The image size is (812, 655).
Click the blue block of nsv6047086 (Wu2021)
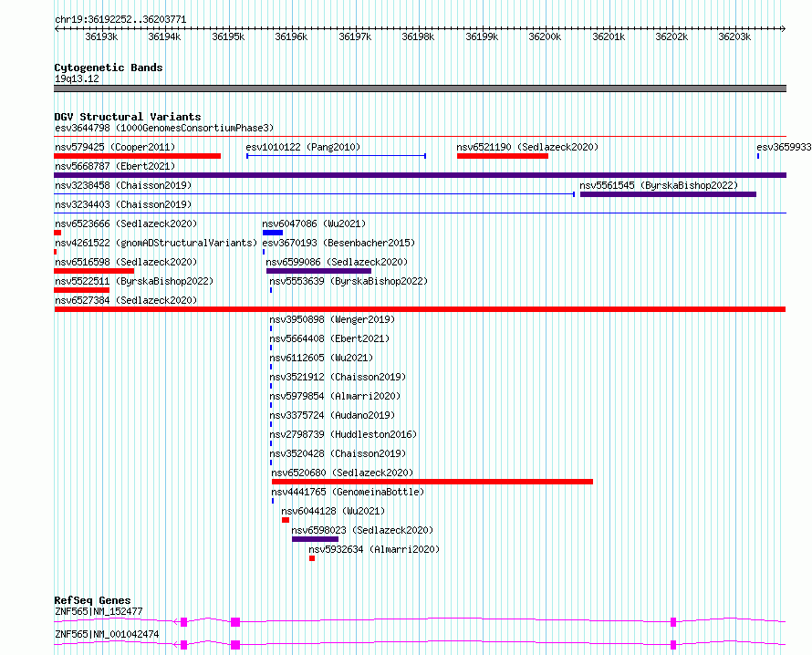coord(273,233)
